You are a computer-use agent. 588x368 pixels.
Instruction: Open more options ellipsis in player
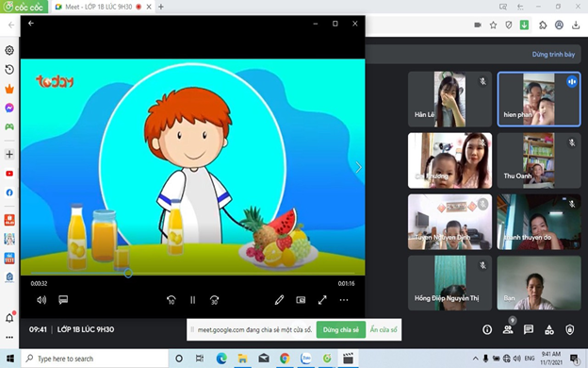pyautogui.click(x=344, y=300)
